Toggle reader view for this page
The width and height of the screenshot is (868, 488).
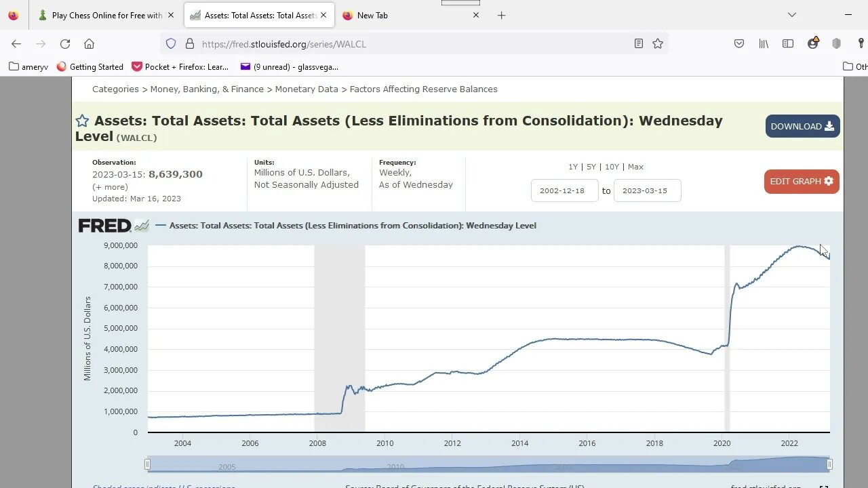coord(638,43)
